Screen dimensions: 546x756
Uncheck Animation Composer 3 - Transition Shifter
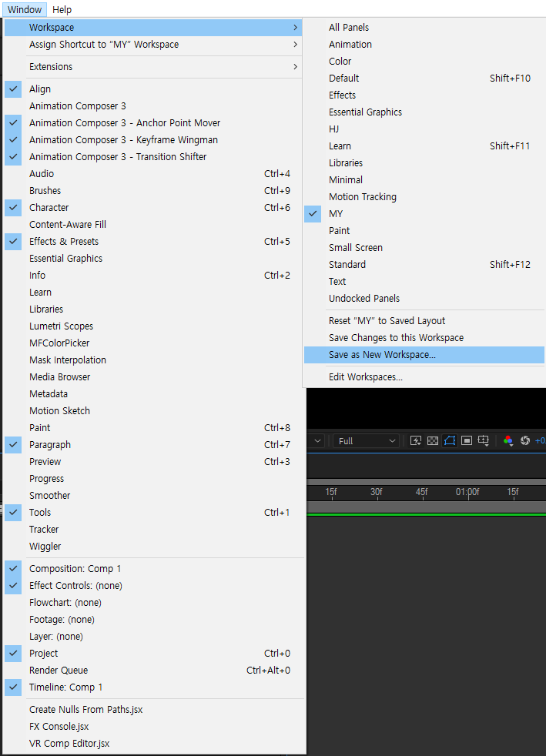[x=153, y=157]
